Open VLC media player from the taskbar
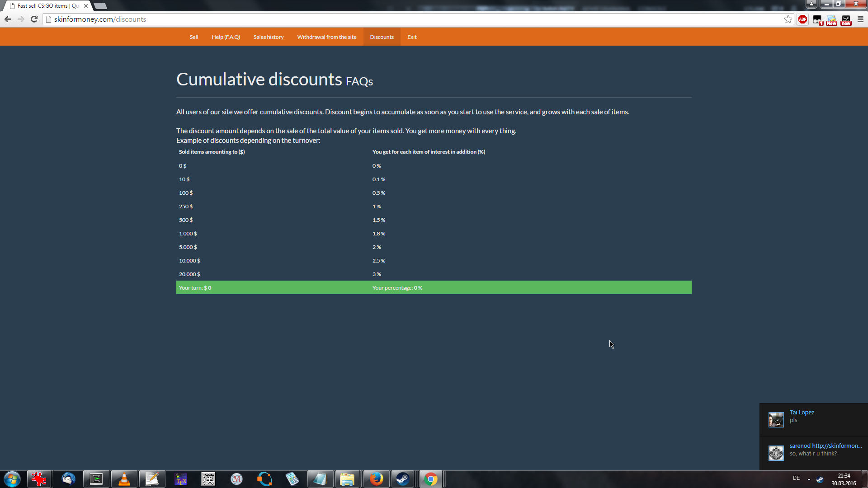The image size is (868, 488). 124,479
